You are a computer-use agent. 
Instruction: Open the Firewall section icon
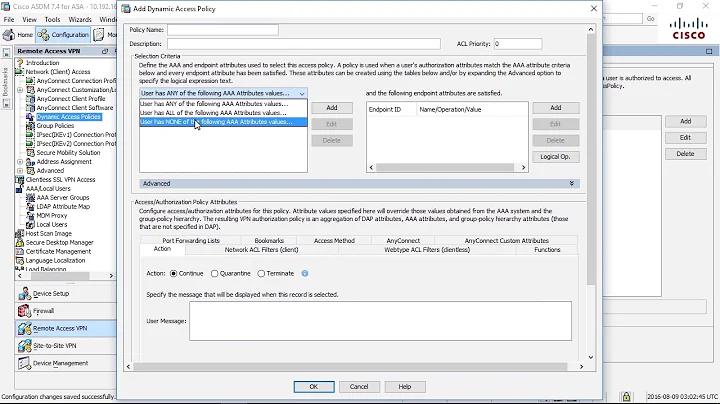(x=24, y=311)
